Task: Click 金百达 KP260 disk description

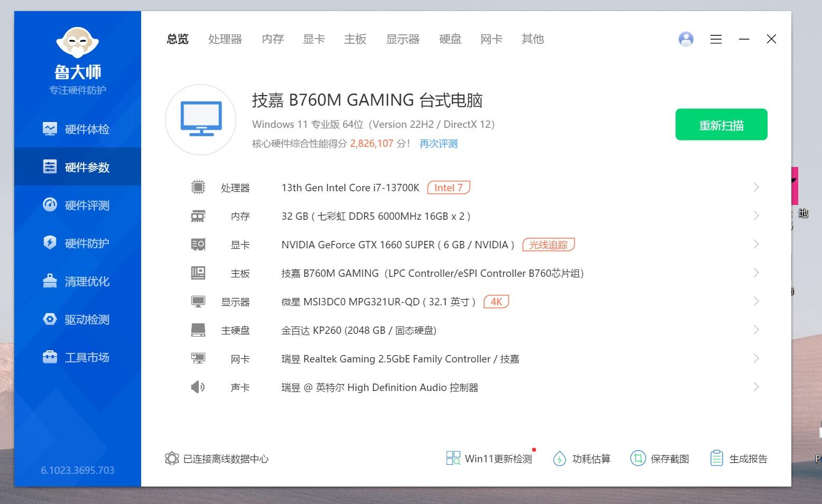Action: [359, 330]
